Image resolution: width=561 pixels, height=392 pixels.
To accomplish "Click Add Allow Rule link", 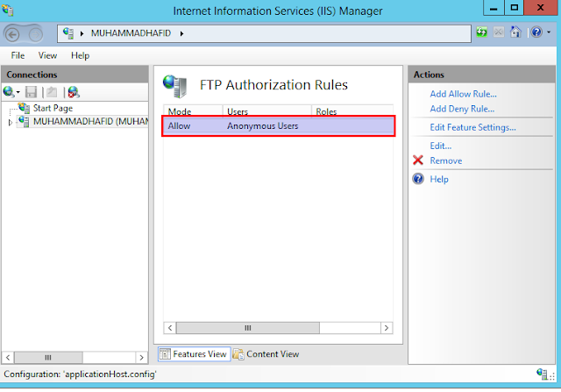I will pyautogui.click(x=464, y=94).
